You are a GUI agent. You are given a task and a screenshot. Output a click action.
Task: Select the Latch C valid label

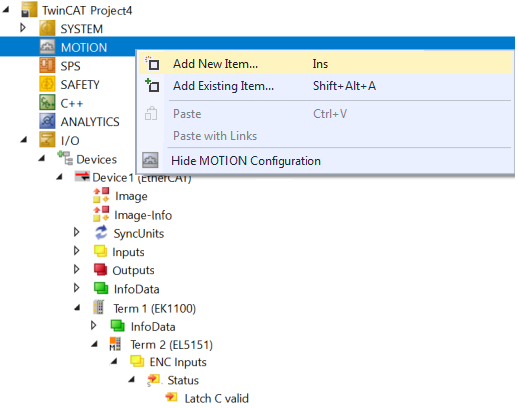[217, 398]
